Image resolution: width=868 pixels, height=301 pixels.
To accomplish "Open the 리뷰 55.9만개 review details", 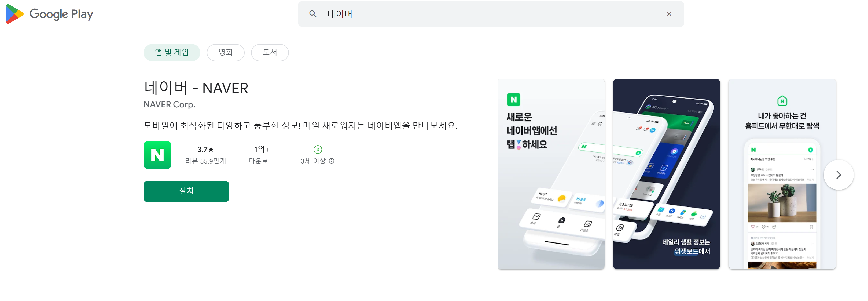I will click(x=206, y=161).
